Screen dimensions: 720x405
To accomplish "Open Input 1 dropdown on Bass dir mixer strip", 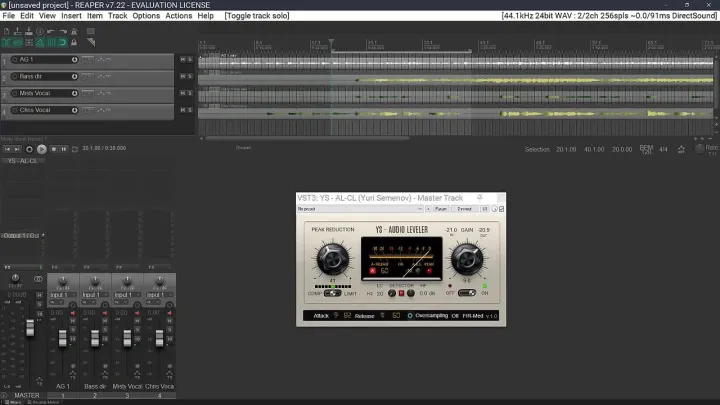I will [94, 295].
